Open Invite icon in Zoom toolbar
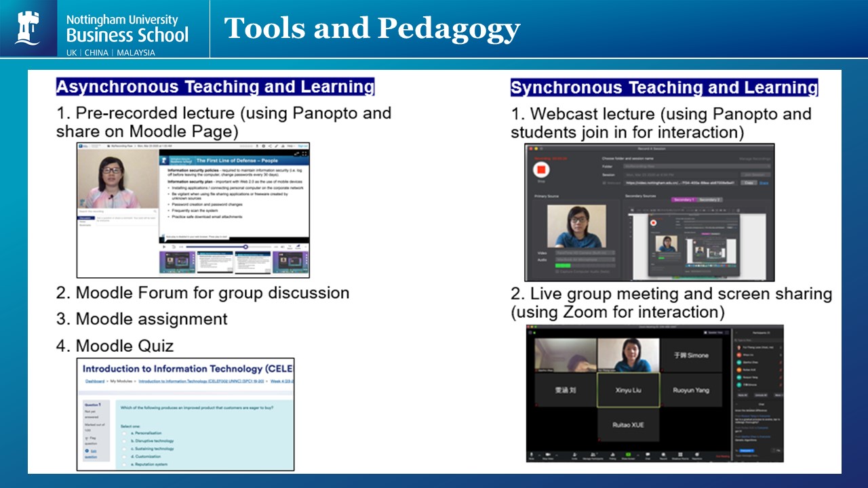 574,454
